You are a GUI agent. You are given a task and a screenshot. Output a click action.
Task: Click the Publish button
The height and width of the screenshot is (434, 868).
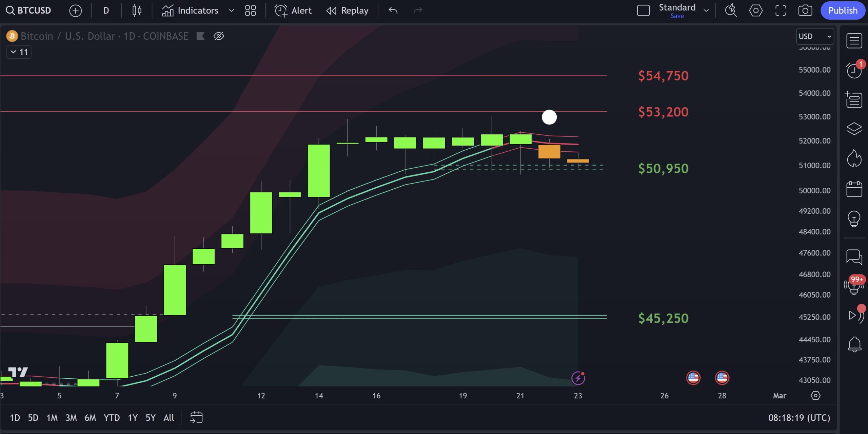tap(843, 11)
